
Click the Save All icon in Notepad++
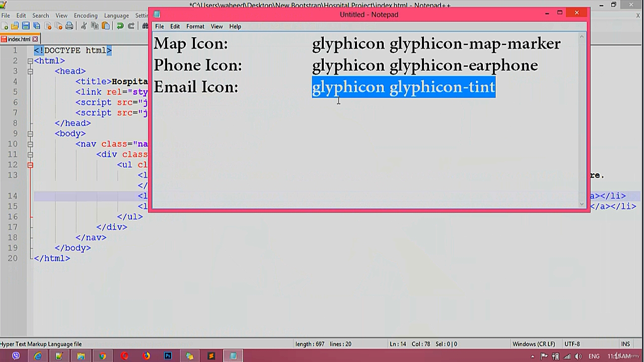coord(37,26)
